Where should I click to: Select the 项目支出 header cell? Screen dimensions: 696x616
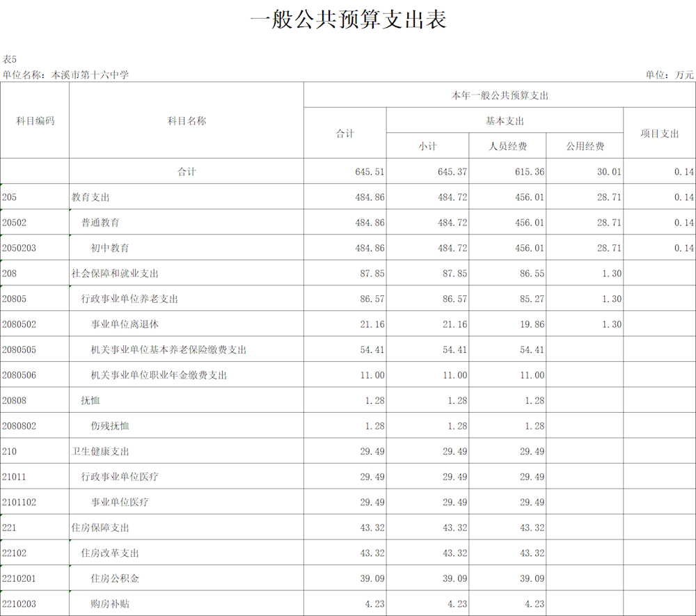click(660, 134)
